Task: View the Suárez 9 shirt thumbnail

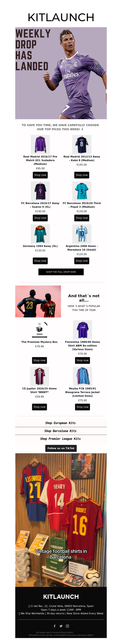Action: pos(40,191)
